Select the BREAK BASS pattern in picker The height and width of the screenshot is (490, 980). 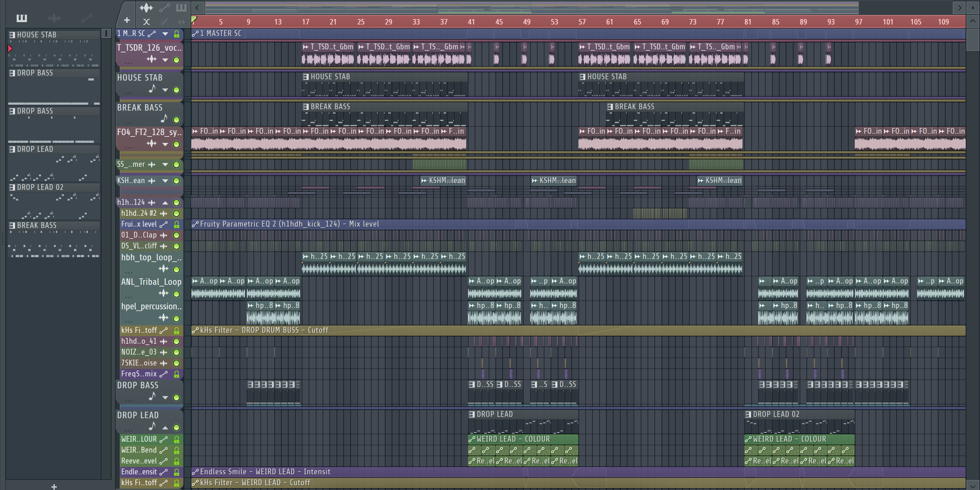point(54,239)
